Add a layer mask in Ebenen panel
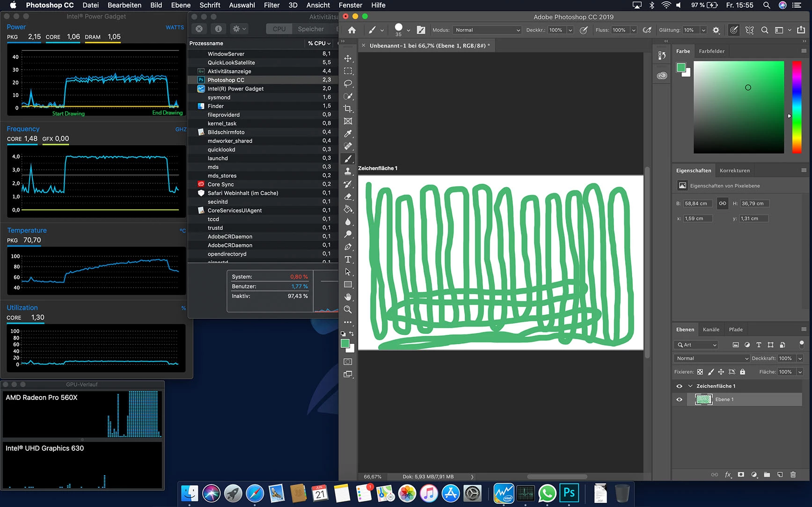Screen dimensions: 812x507 tap(741, 475)
